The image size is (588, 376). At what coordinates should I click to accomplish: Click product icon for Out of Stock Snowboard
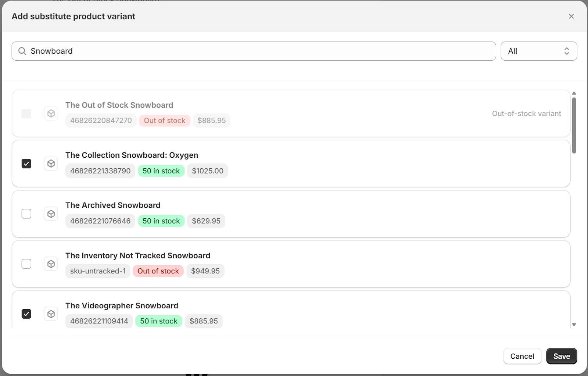click(x=51, y=114)
